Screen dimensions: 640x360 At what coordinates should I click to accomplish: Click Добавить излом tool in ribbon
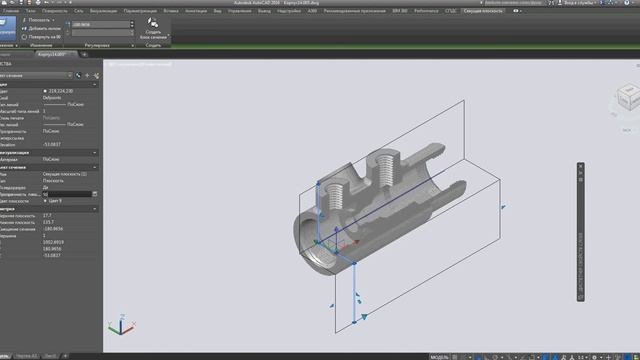(41, 29)
